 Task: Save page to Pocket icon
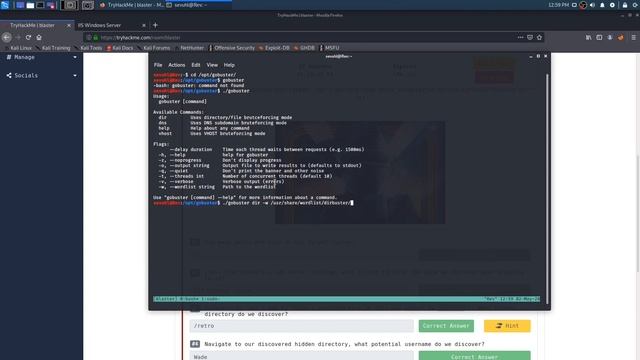530,38
